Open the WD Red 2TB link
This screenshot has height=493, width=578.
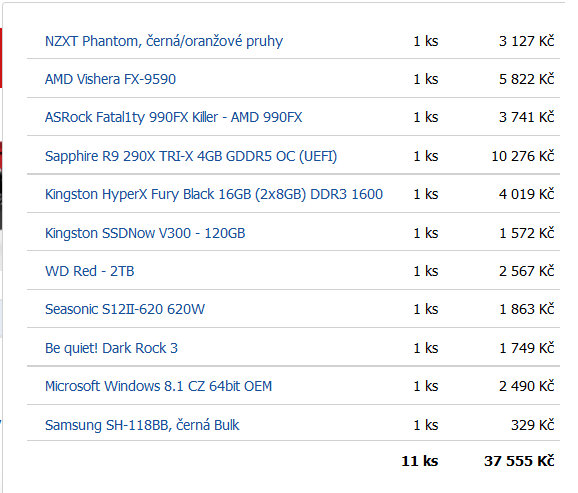(90, 271)
